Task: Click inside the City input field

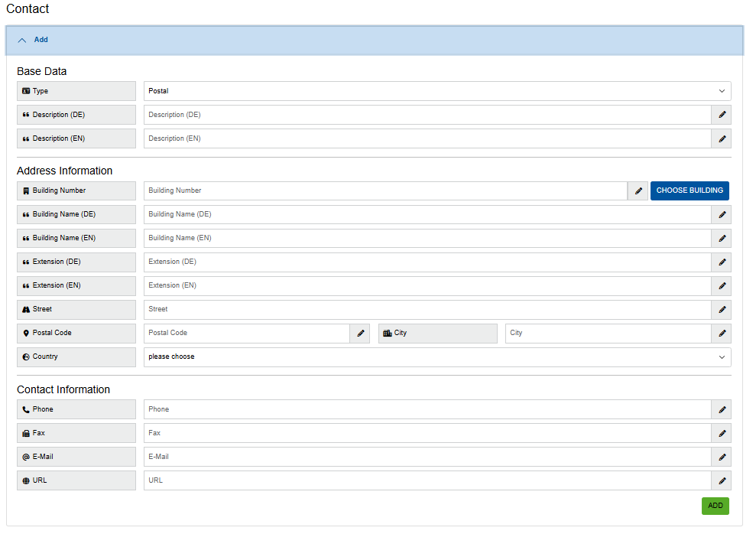Action: pos(604,333)
